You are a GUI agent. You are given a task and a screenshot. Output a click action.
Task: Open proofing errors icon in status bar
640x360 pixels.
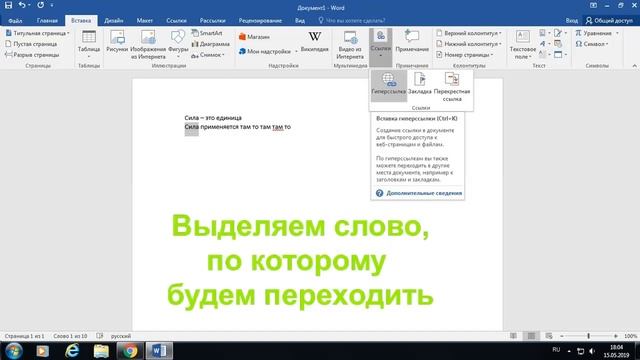pos(100,336)
